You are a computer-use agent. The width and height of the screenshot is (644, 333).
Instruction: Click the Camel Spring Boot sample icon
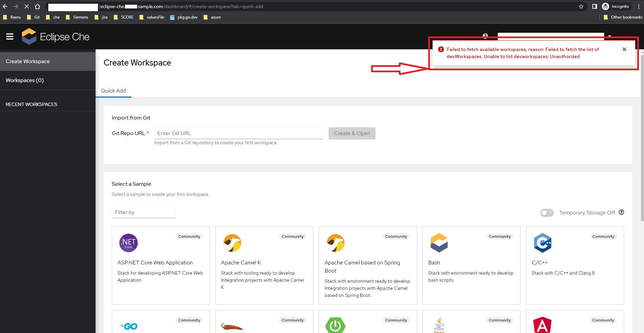coord(336,243)
